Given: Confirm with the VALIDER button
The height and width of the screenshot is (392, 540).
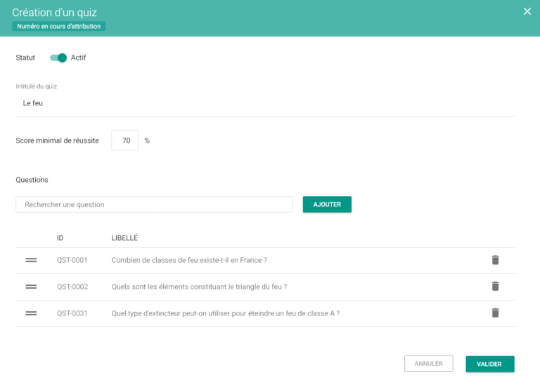Looking at the screenshot, I should 490,364.
